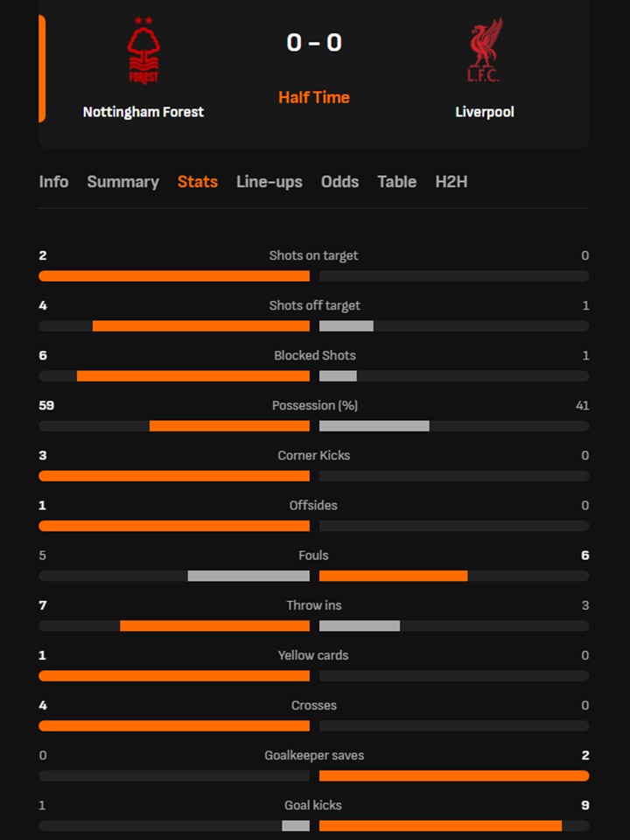
Task: Click the Nottingham Forest team name
Action: tap(143, 112)
